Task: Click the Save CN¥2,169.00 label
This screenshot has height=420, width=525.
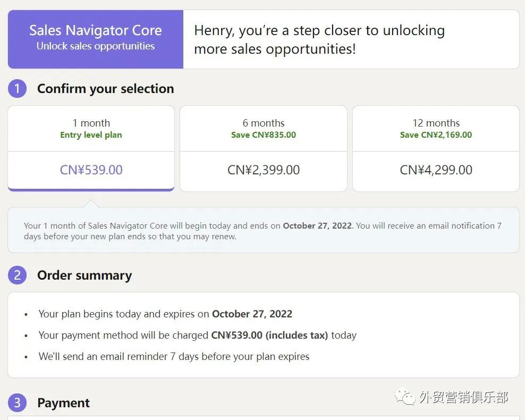Action: (x=436, y=135)
